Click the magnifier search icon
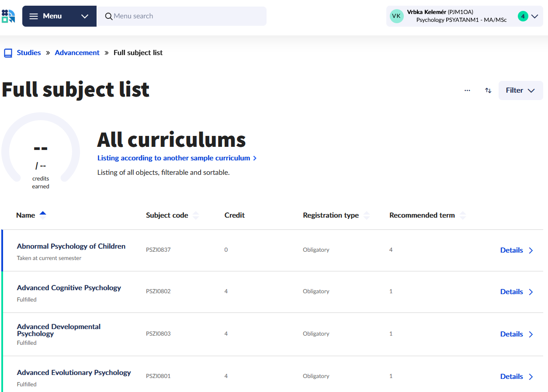 pyautogui.click(x=109, y=16)
